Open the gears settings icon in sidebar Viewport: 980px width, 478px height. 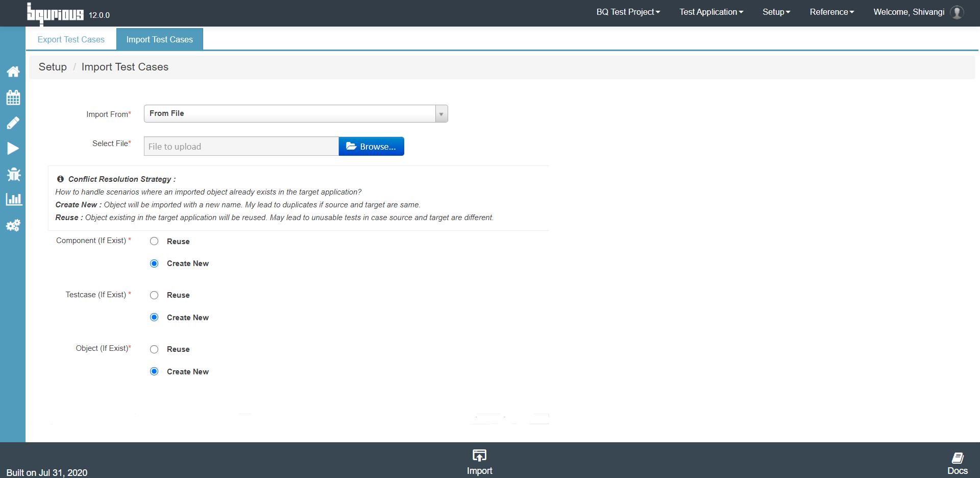click(13, 225)
